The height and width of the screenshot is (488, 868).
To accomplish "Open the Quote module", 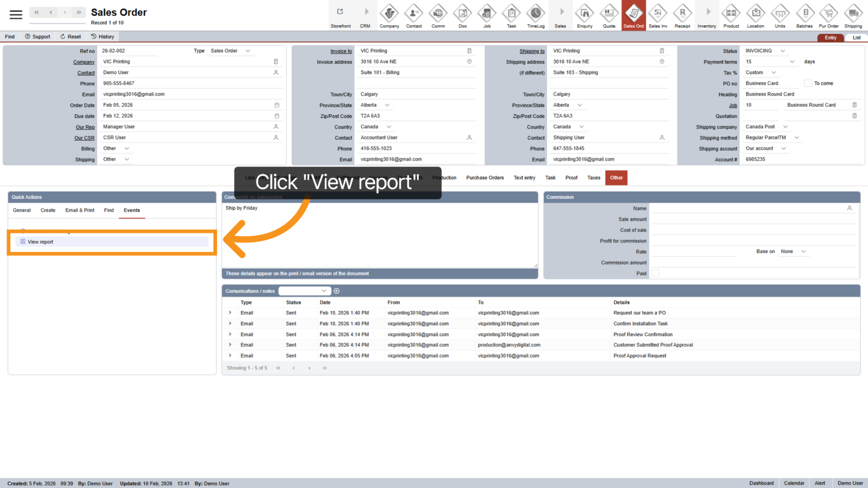I will 609,15.
